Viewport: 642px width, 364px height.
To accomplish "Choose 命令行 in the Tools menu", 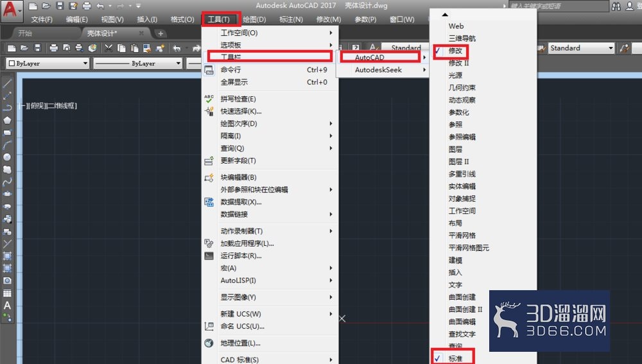I will [270, 70].
